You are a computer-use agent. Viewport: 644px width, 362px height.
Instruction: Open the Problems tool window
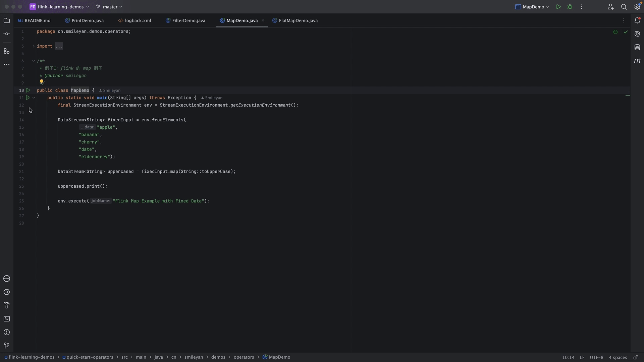7,332
